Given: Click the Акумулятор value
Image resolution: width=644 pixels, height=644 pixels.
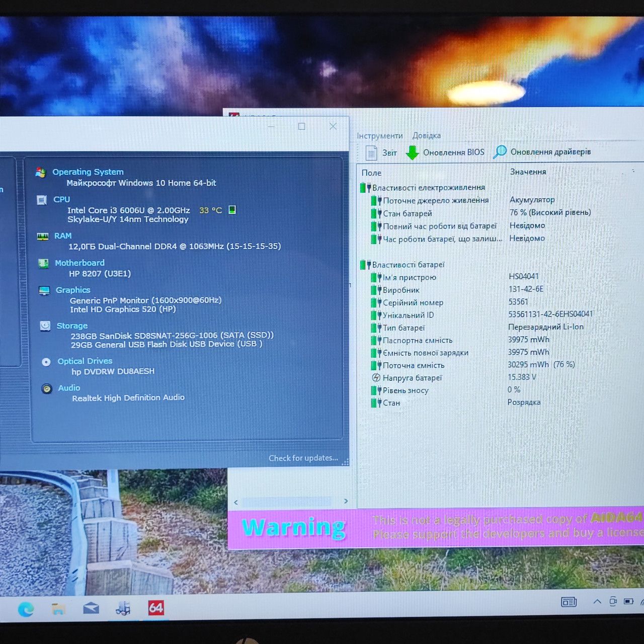Looking at the screenshot, I should pyautogui.click(x=532, y=200).
